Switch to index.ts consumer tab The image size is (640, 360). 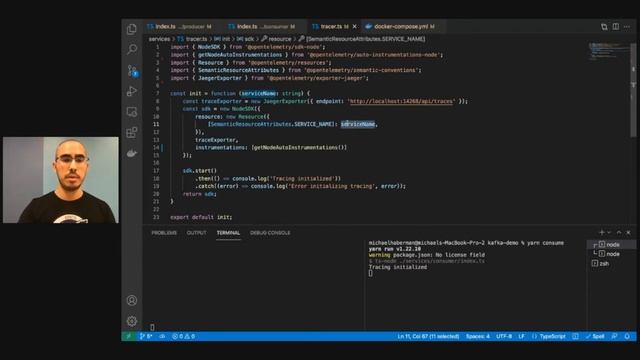coord(262,27)
